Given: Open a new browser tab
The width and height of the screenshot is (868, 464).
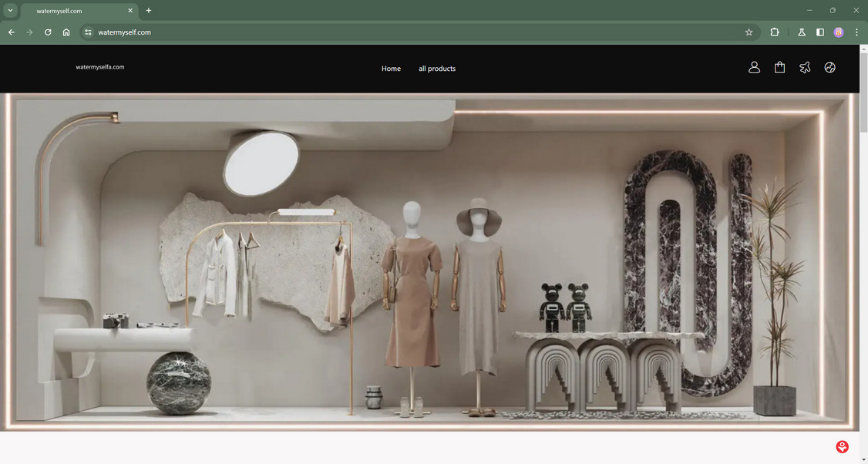Looking at the screenshot, I should click(148, 11).
